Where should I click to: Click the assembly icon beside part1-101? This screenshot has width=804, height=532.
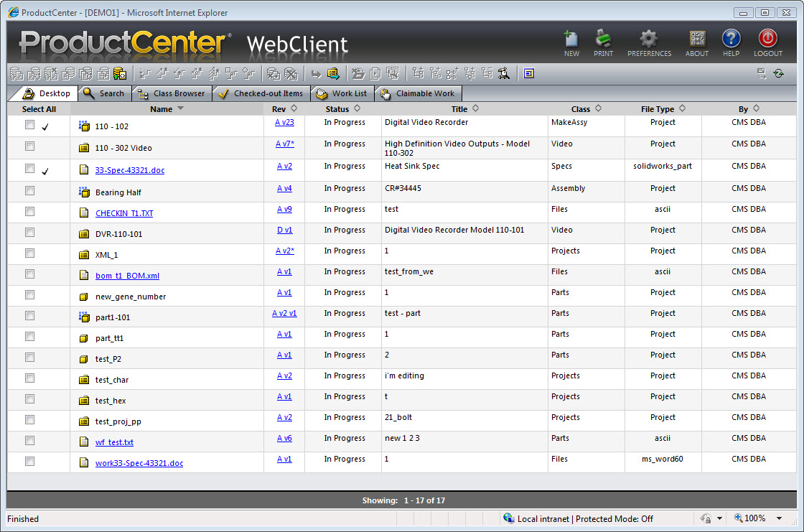[x=84, y=317]
